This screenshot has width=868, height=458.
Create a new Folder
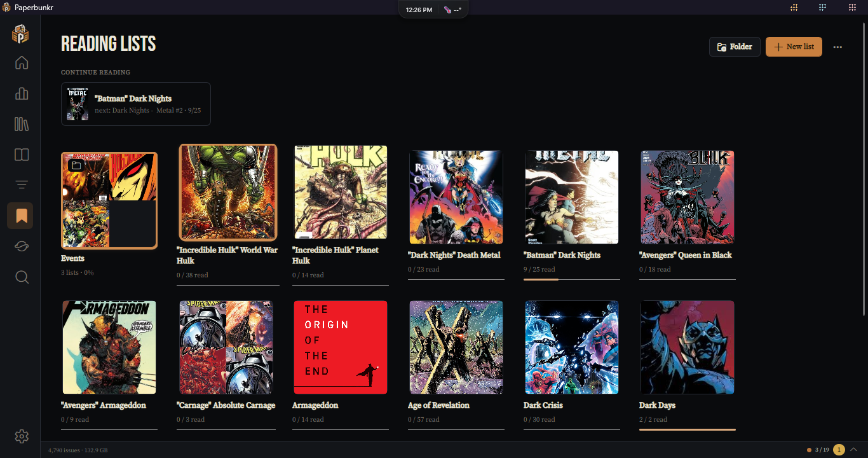(735, 47)
